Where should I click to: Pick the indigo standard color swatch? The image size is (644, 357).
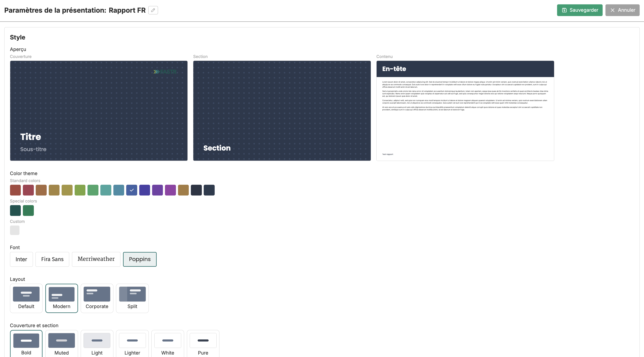pos(145,190)
